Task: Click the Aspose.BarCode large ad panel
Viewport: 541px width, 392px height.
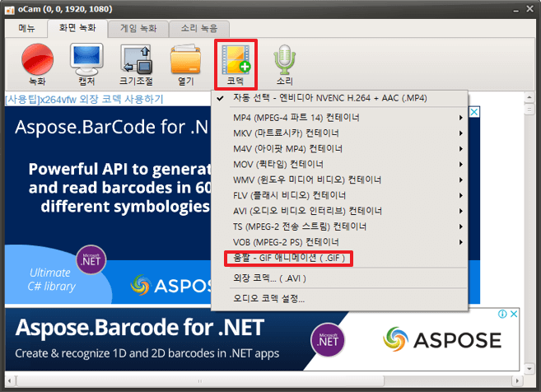Action: pyautogui.click(x=108, y=205)
